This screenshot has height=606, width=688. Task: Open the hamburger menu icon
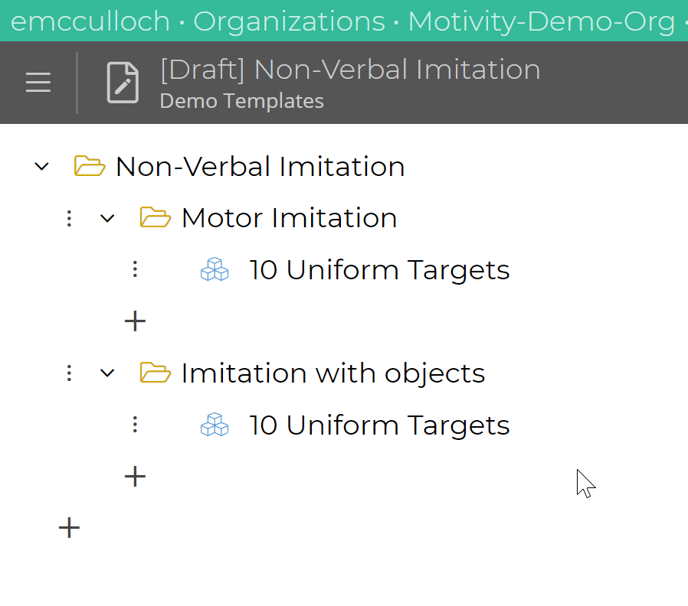tap(38, 82)
